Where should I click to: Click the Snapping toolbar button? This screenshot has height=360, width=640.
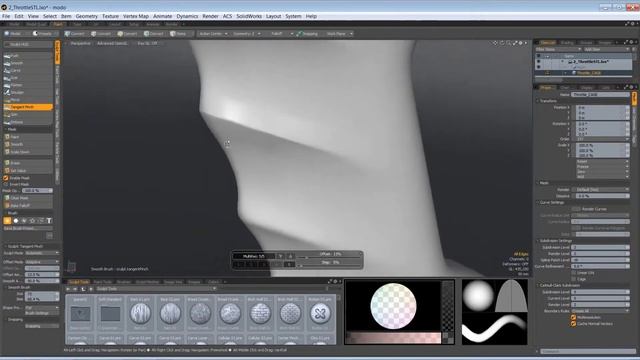pyautogui.click(x=307, y=34)
